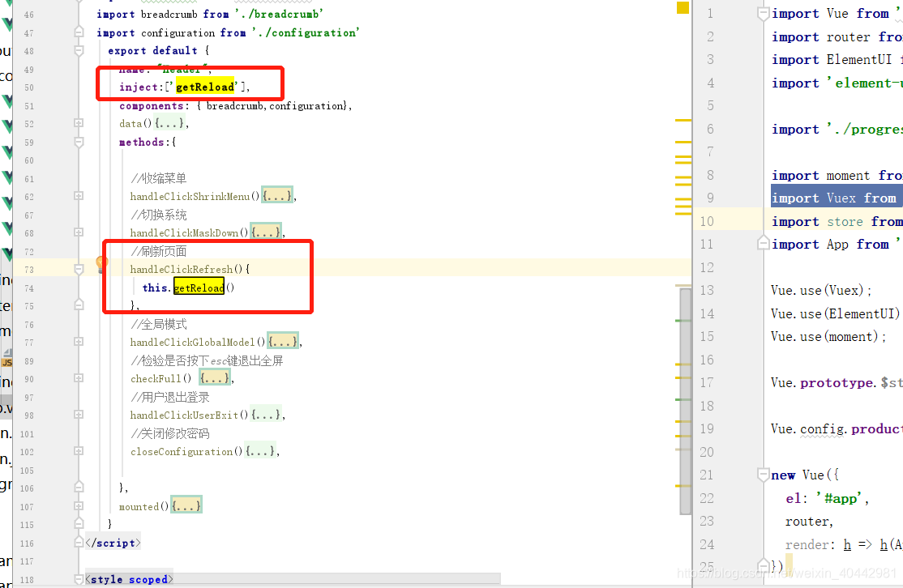903x588 pixels.
Task: Click the 'components' property name
Action: pos(151,105)
